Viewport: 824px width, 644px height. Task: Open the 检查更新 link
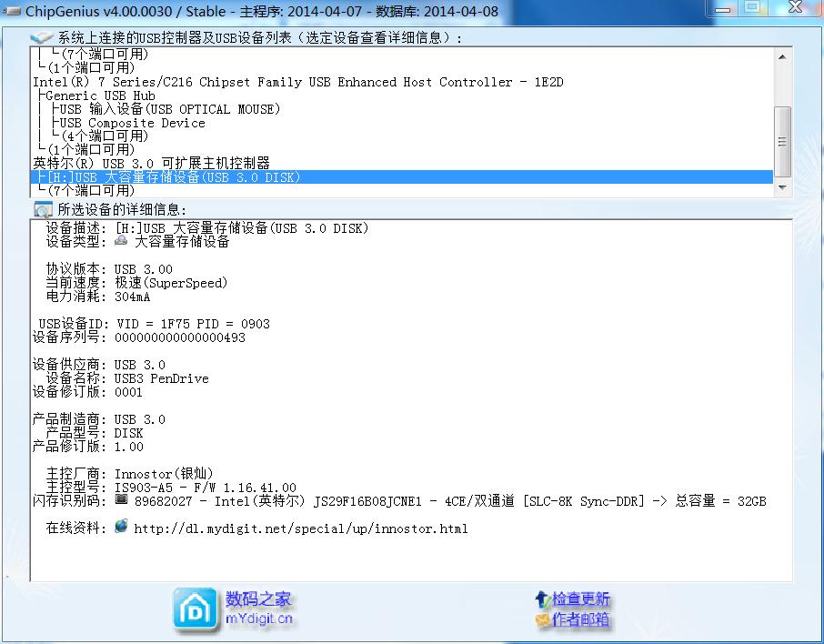(x=580, y=599)
